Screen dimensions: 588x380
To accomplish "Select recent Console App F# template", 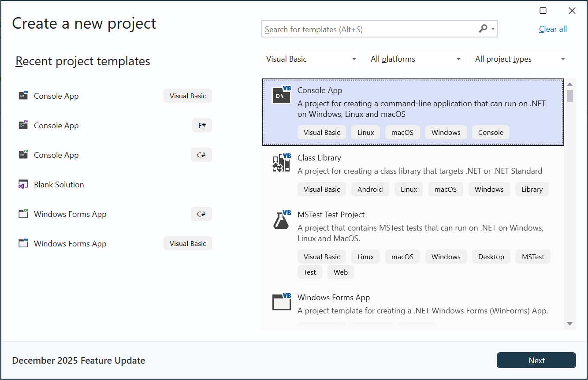I will click(115, 125).
